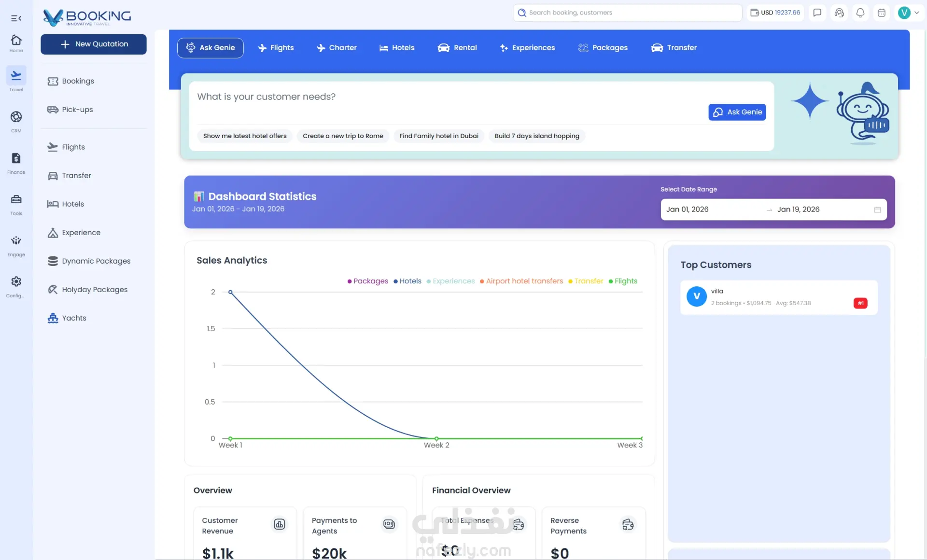Collapse the sidebar with the menu toggle icon
This screenshot has height=560, width=927.
(x=16, y=18)
